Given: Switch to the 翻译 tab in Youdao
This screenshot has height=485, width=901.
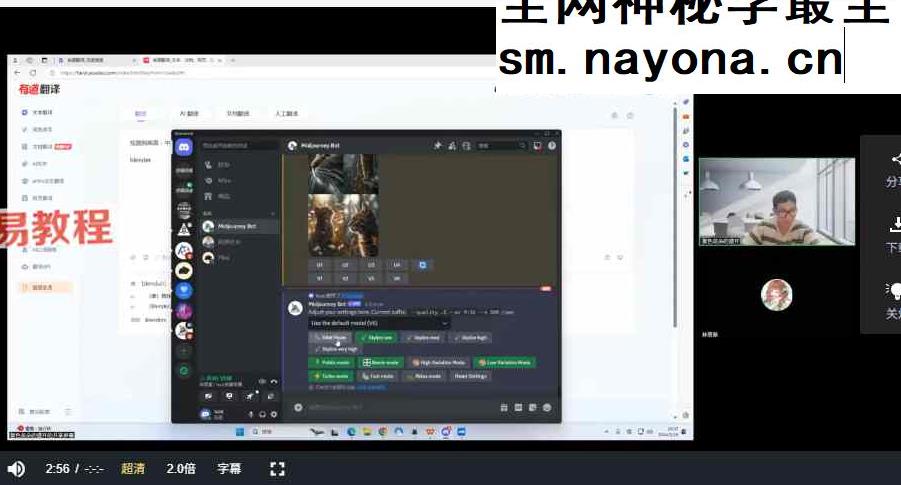Looking at the screenshot, I should (140, 114).
